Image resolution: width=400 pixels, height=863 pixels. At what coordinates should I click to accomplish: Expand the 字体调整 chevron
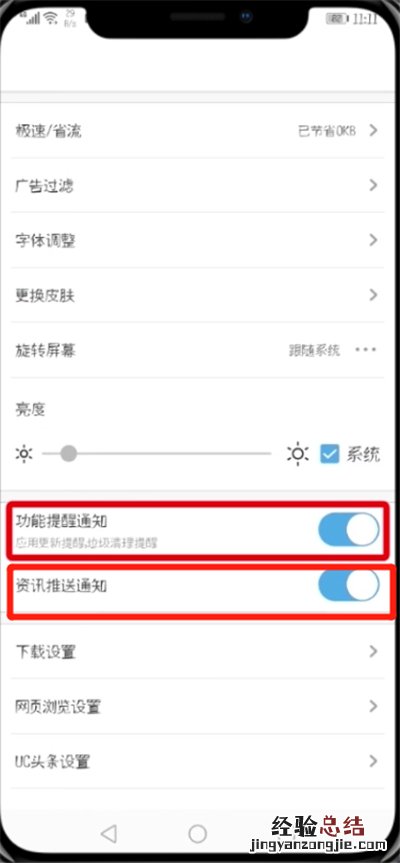coord(374,240)
